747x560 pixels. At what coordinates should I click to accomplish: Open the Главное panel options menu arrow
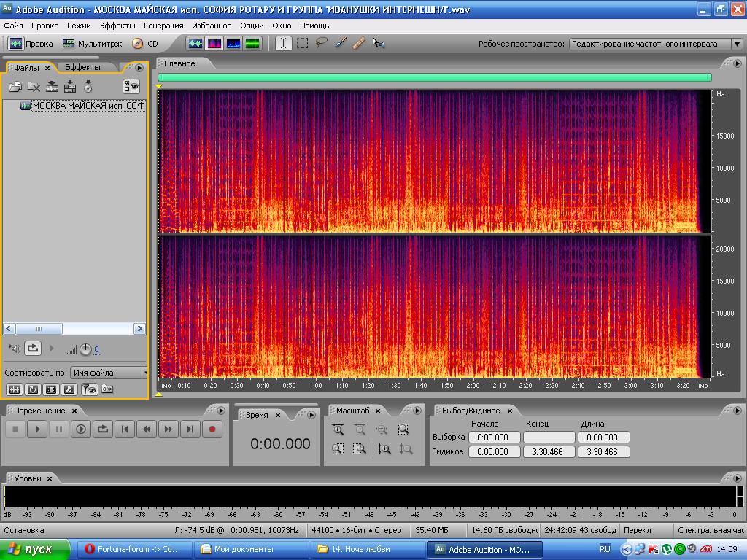[x=737, y=63]
